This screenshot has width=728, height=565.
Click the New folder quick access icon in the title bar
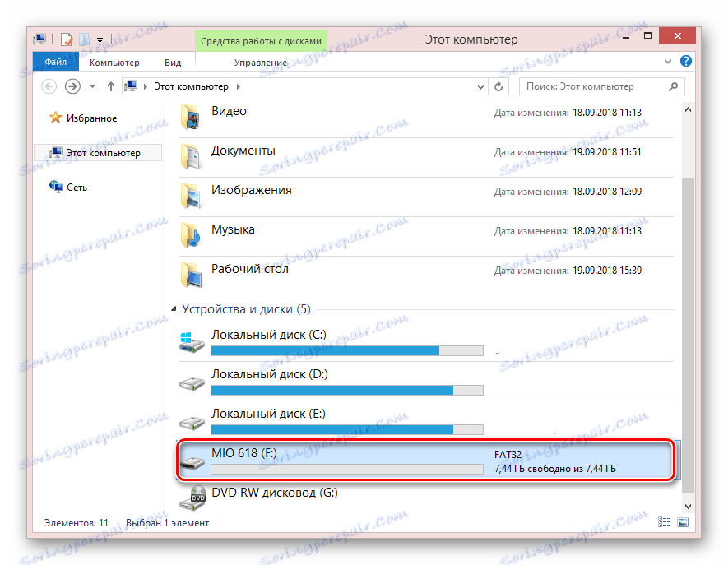[x=84, y=39]
